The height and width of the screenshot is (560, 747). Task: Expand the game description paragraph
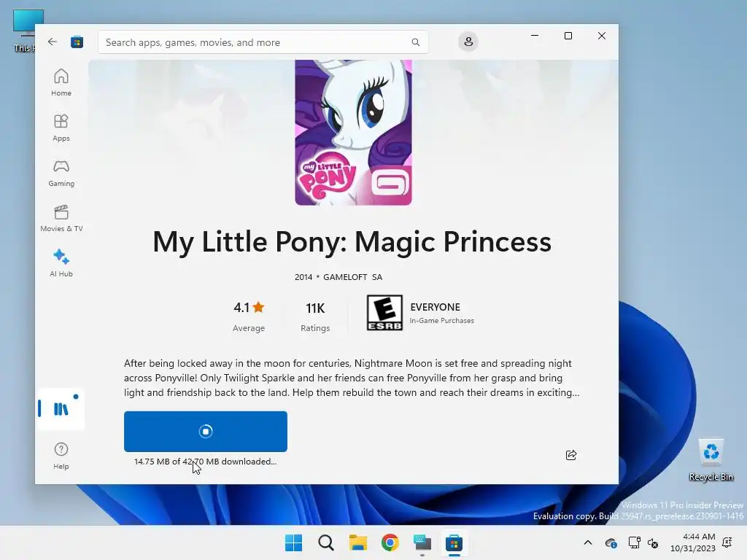[x=352, y=378]
